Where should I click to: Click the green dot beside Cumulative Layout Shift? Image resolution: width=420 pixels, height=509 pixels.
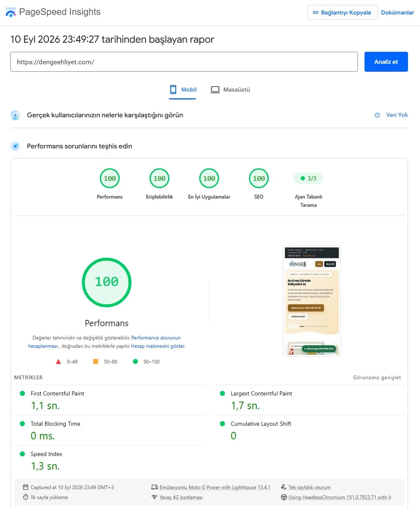tap(222, 424)
